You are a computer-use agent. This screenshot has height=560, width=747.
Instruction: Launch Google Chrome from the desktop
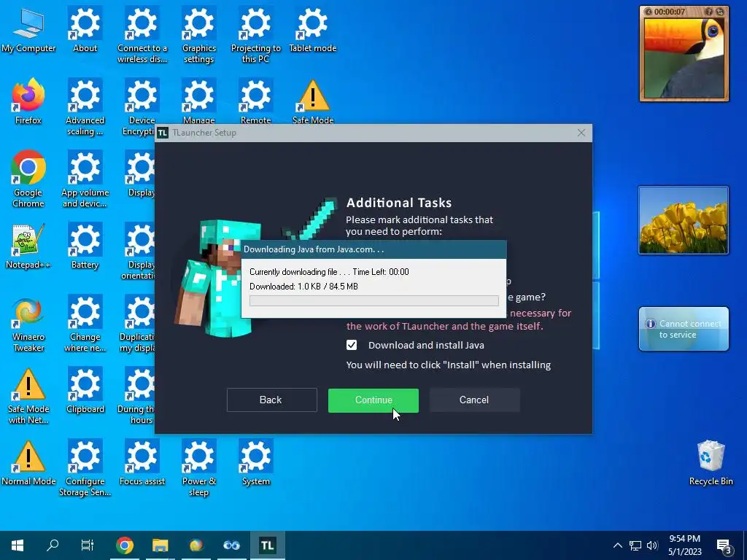(x=28, y=179)
